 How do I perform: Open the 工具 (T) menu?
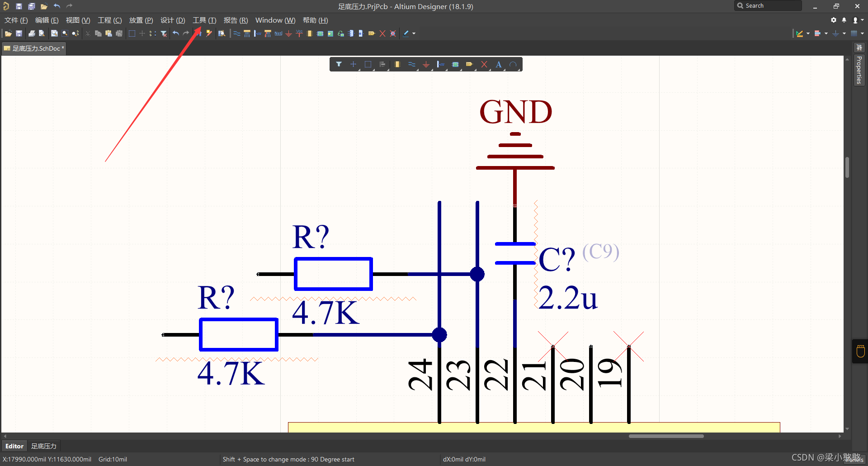click(204, 20)
